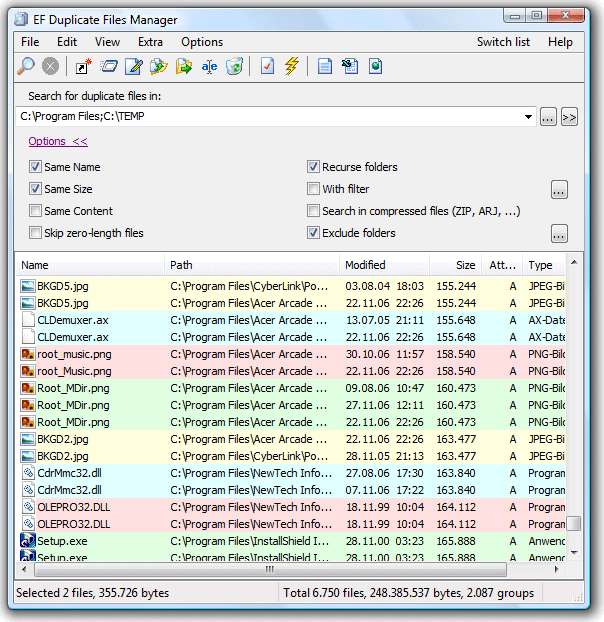
Task: Open the Extra menu
Action: coord(150,42)
